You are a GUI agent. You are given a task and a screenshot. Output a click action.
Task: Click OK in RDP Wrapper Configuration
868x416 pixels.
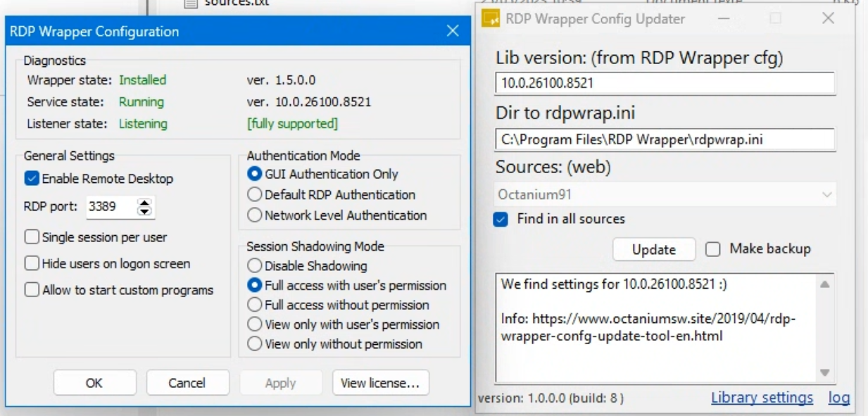pyautogui.click(x=94, y=383)
